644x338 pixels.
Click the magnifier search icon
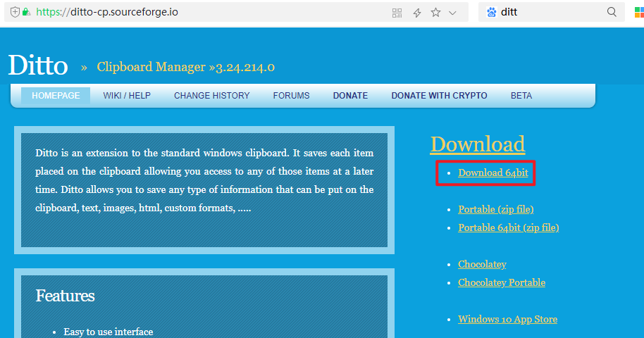tap(612, 12)
